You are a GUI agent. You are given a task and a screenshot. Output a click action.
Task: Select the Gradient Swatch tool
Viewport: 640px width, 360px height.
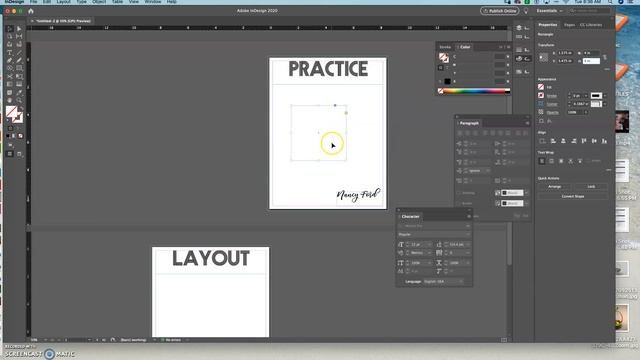(x=10, y=84)
